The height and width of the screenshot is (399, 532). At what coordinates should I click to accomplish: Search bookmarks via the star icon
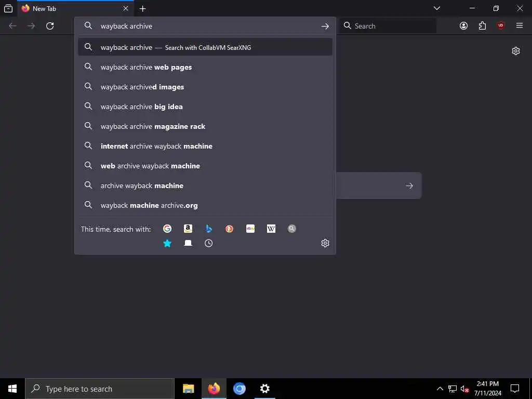click(x=167, y=243)
